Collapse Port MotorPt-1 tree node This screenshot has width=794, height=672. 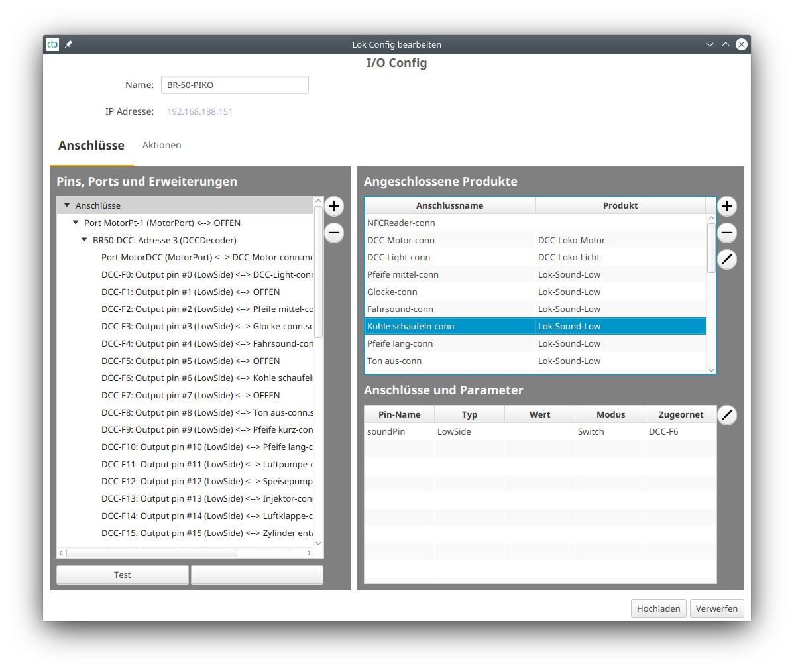coord(76,223)
